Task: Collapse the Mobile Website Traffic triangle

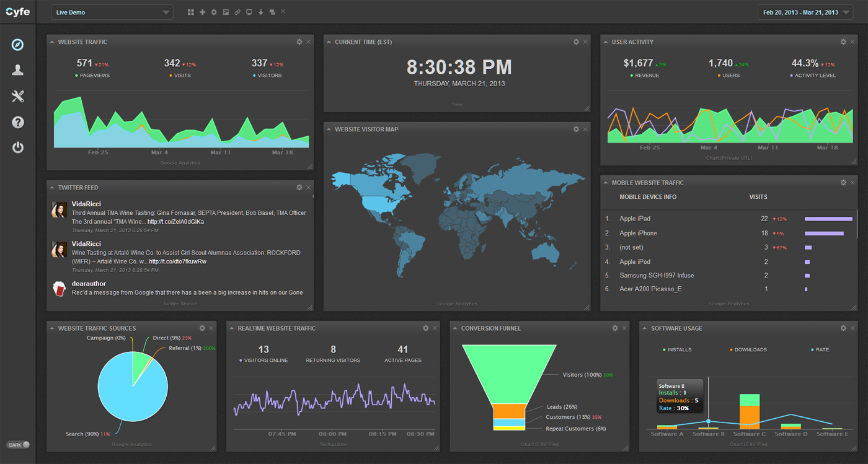Action: (606, 183)
